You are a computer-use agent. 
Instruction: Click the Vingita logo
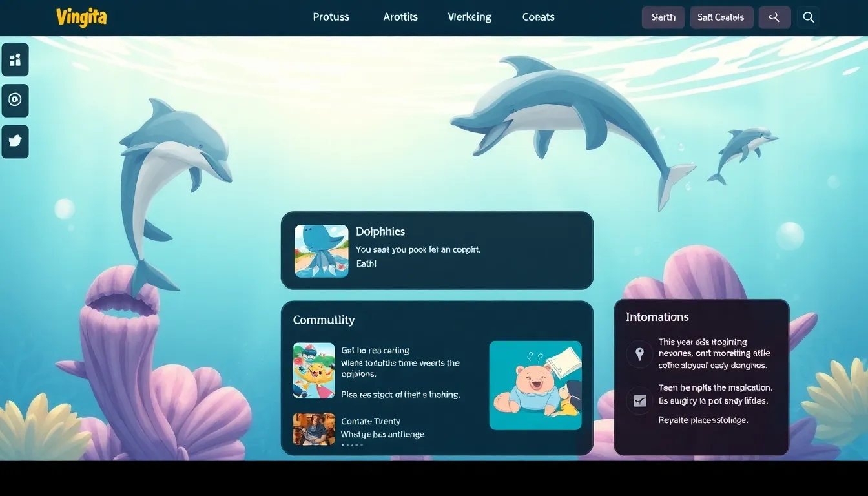click(x=81, y=17)
